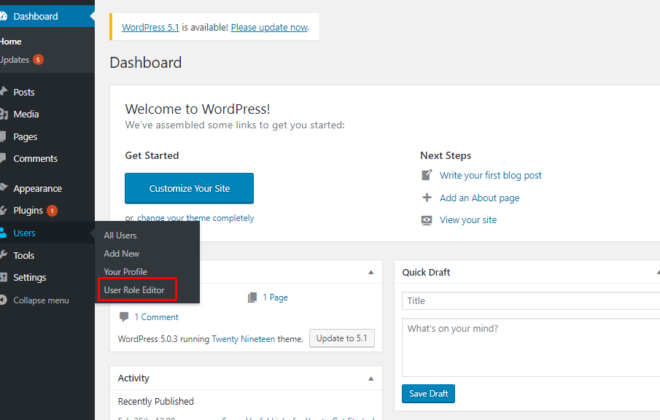The height and width of the screenshot is (420, 660).
Task: Click Customize Your Site button
Action: pyautogui.click(x=189, y=188)
